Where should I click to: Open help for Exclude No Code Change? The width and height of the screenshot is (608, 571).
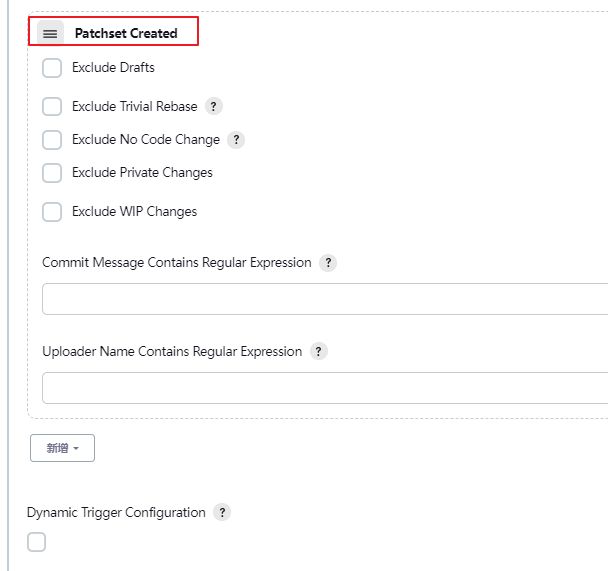(x=236, y=140)
